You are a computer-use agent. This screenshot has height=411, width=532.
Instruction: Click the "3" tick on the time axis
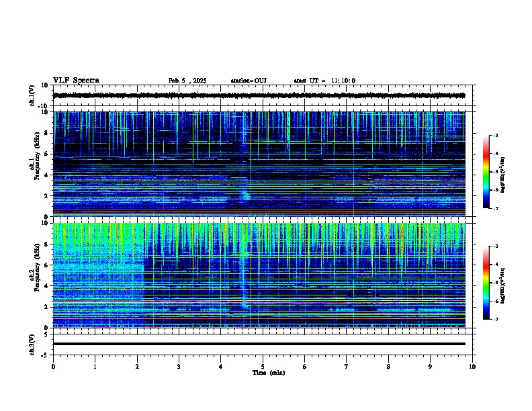(179, 367)
